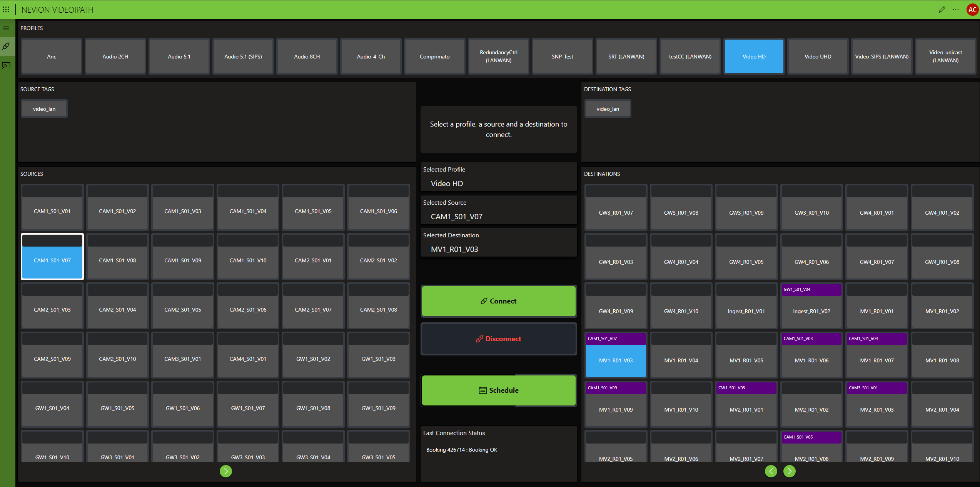Go to next page of sources

(x=226, y=471)
